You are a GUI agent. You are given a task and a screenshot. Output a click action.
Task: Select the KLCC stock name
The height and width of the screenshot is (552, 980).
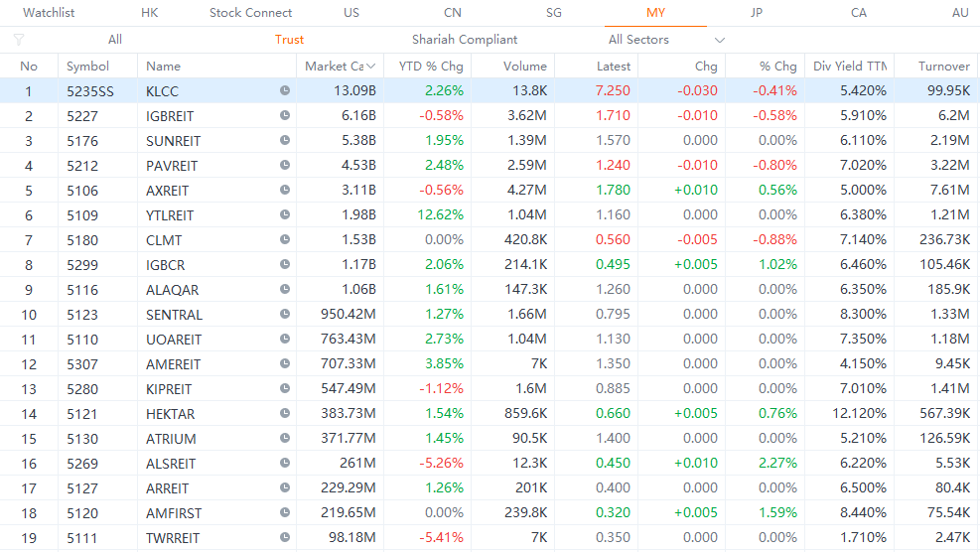(162, 91)
